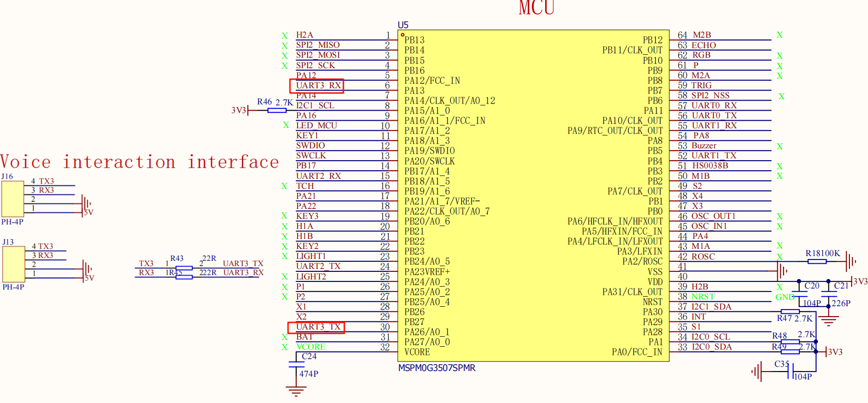This screenshot has height=403, width=868.
Task: Click the "MSPM0G3507SPMR" part number text
Action: point(437,368)
